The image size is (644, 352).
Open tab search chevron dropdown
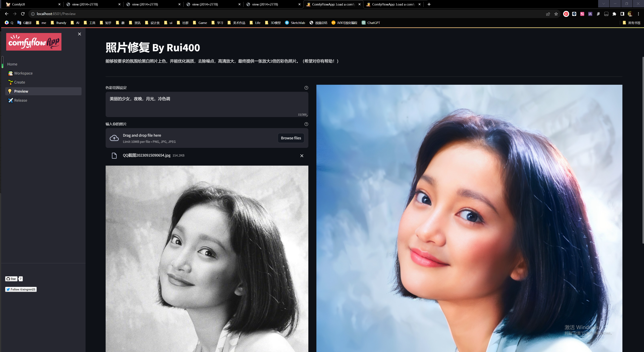[x=603, y=4]
